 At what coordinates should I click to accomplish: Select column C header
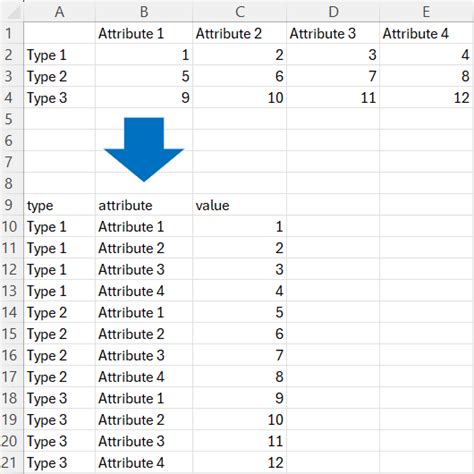coord(239,12)
